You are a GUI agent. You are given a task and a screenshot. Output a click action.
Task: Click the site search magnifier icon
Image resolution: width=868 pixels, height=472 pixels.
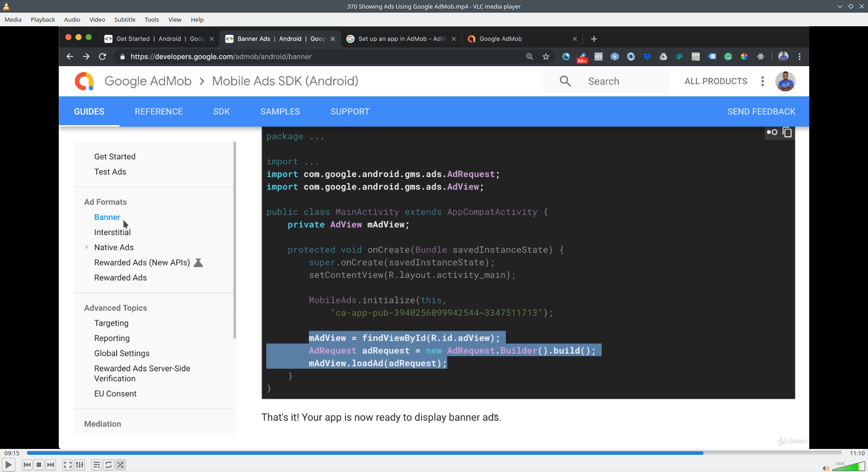click(x=565, y=81)
